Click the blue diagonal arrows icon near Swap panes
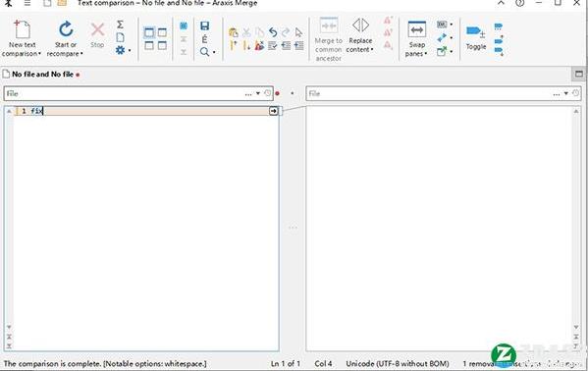Viewport: 588px width, 371px height. pos(442,37)
